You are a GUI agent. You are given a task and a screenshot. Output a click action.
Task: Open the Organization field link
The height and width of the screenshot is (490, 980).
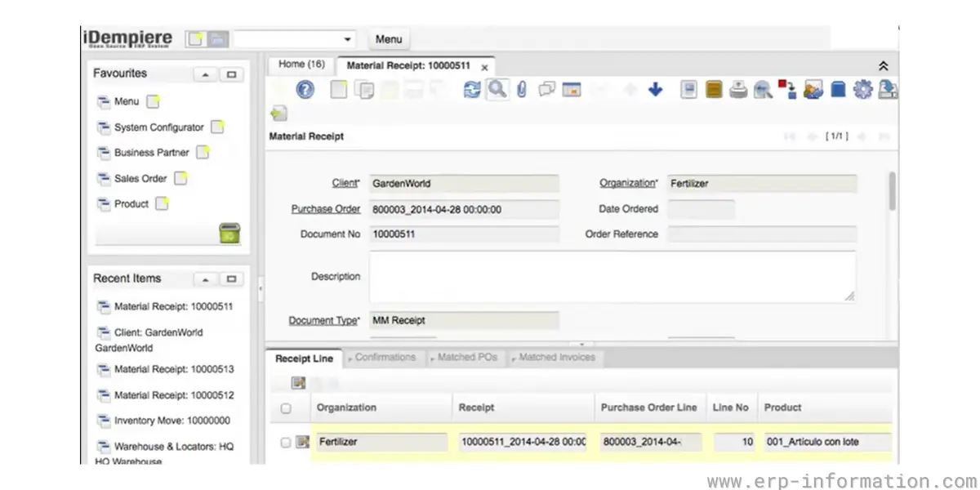click(627, 183)
